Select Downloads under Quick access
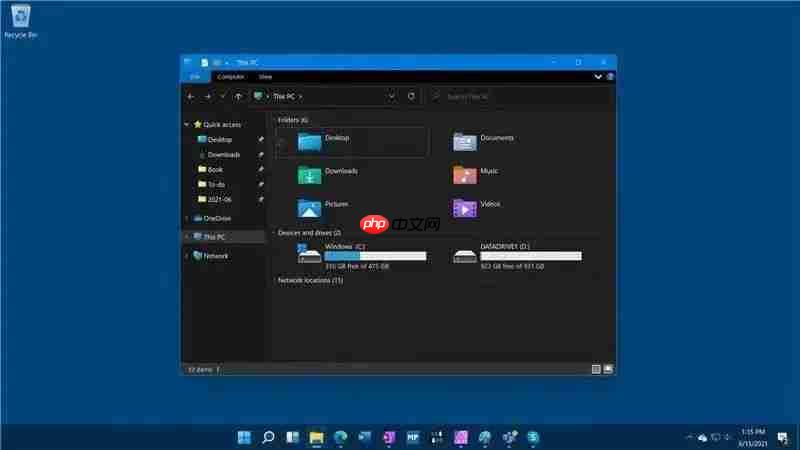Image resolution: width=800 pixels, height=450 pixels. coord(224,155)
